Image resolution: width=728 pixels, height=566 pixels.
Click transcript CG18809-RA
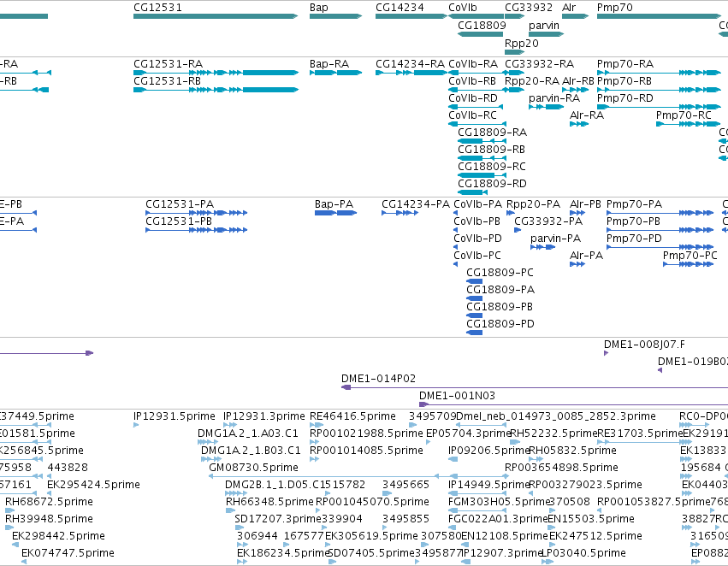point(492,133)
